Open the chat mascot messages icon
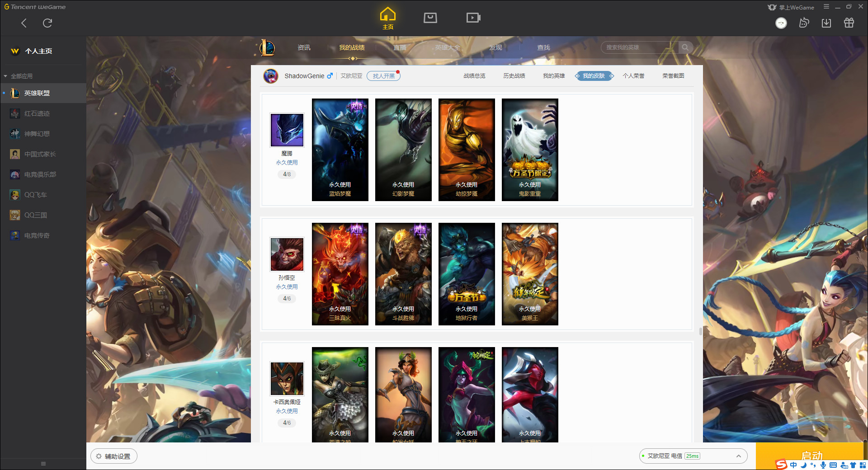Image resolution: width=868 pixels, height=470 pixels. 804,23
